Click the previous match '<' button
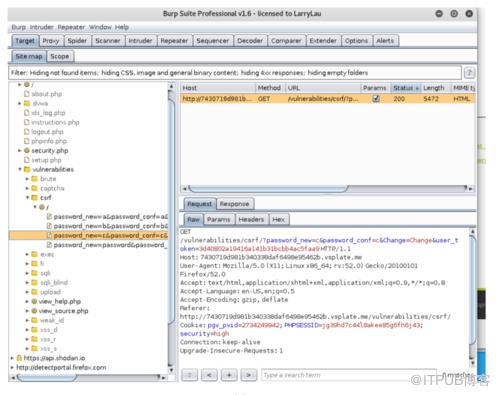500x395 pixels. 209,375
